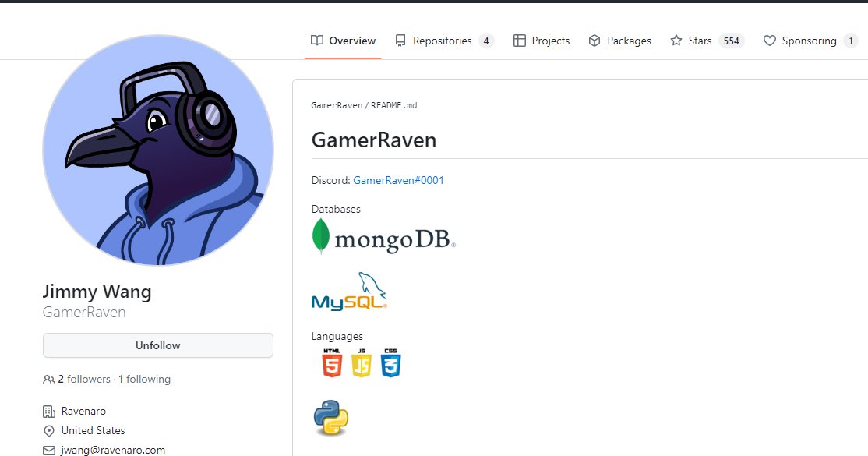Click the Languages label
This screenshot has width=868, height=456.
337,336
